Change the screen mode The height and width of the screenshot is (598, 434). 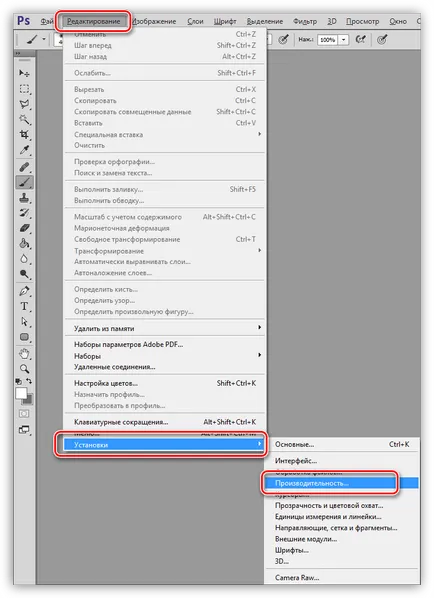pyautogui.click(x=24, y=430)
